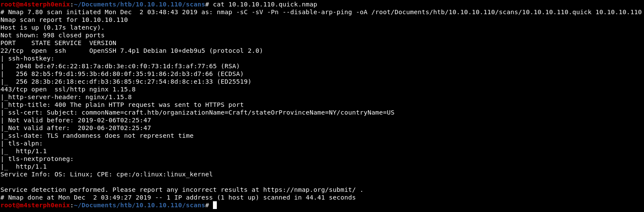Click the https://nmap.org/submit/ URL
Image resolution: width=644 pixels, height=212 pixels.
310,190
